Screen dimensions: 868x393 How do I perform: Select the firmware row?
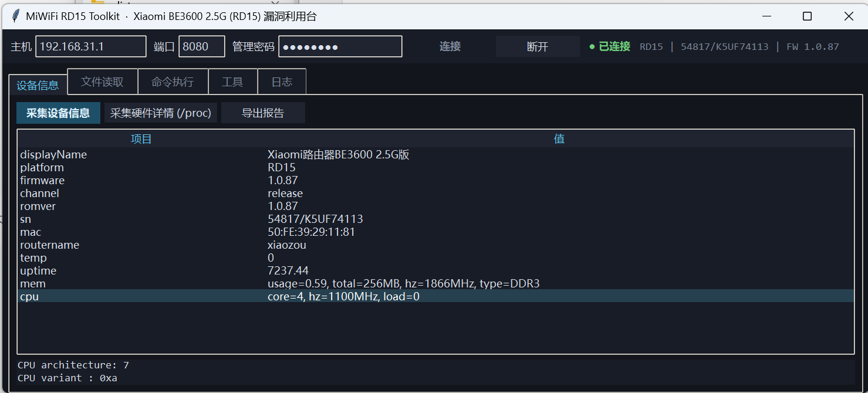click(436, 181)
